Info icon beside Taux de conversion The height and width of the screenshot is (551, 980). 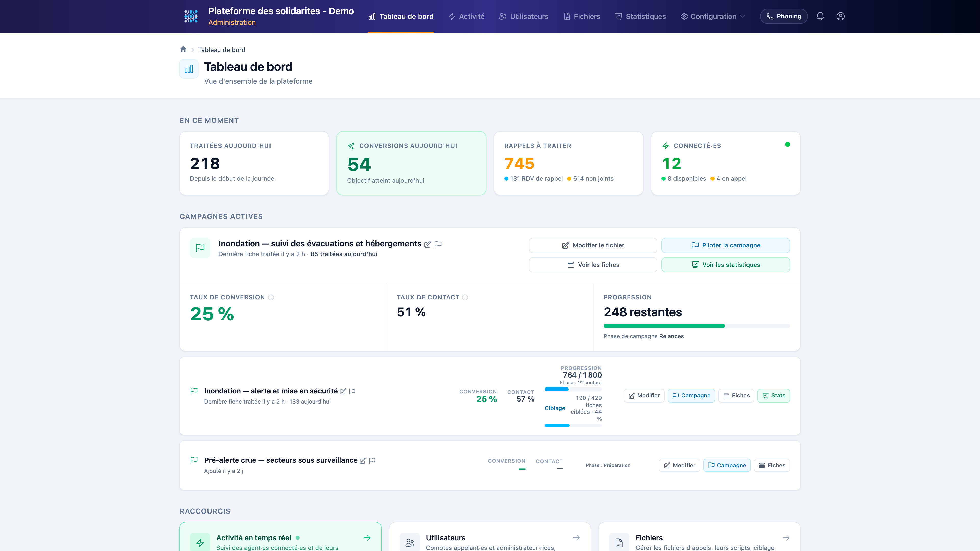271,297
